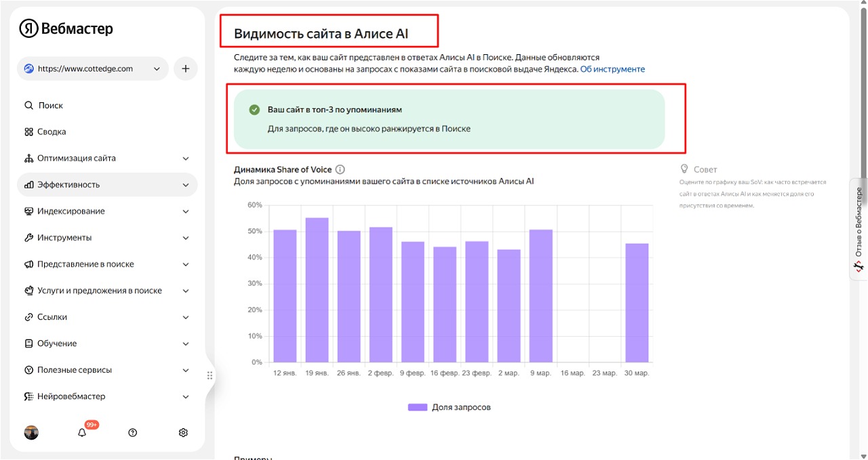
Task: Open settings gear icon in sidebar
Action: pos(183,433)
